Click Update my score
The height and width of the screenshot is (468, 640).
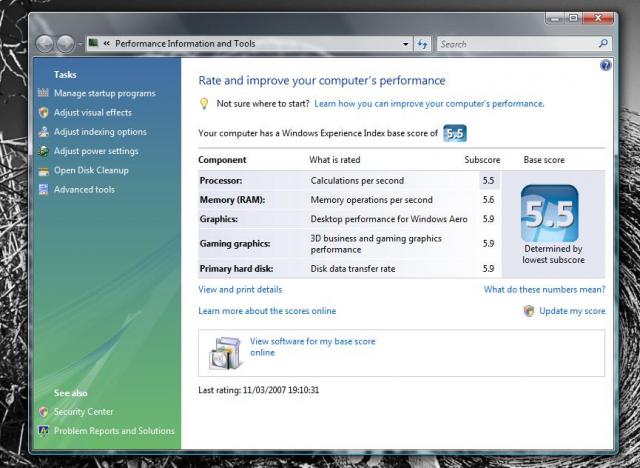point(572,311)
